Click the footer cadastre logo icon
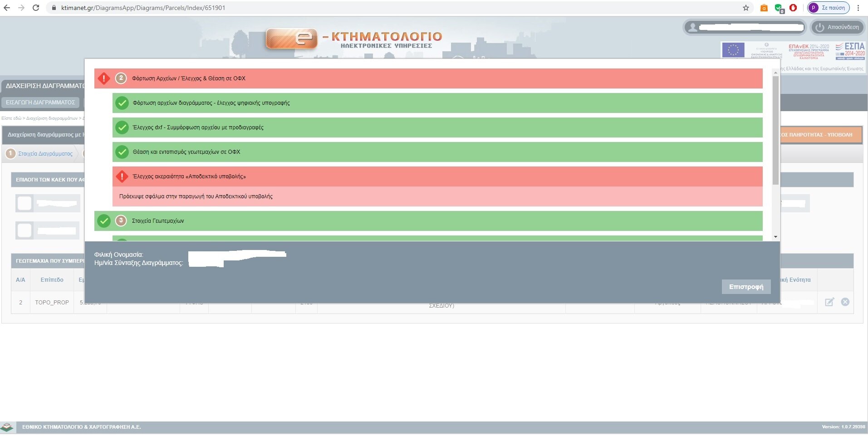The width and height of the screenshot is (868, 436). click(7, 427)
